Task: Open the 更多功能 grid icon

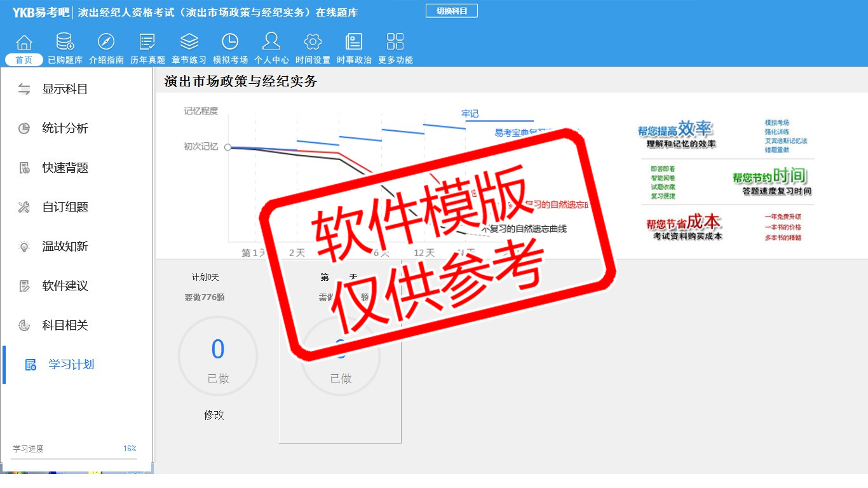Action: pyautogui.click(x=395, y=42)
